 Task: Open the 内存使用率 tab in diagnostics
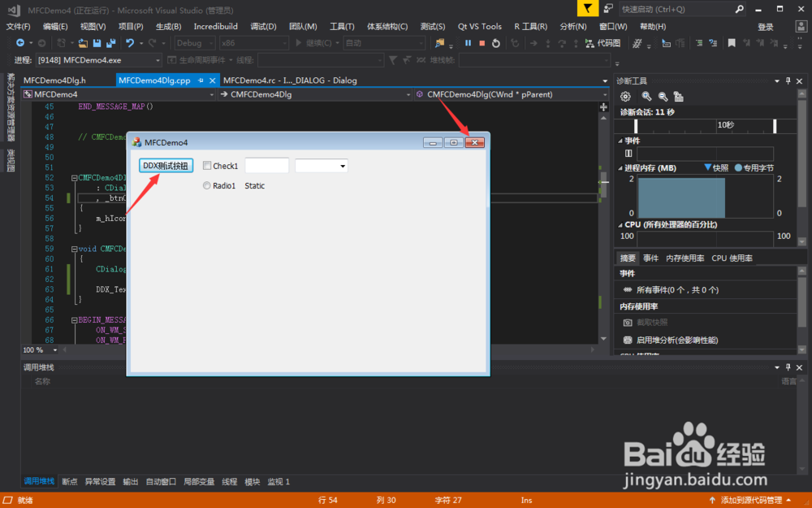pyautogui.click(x=685, y=258)
